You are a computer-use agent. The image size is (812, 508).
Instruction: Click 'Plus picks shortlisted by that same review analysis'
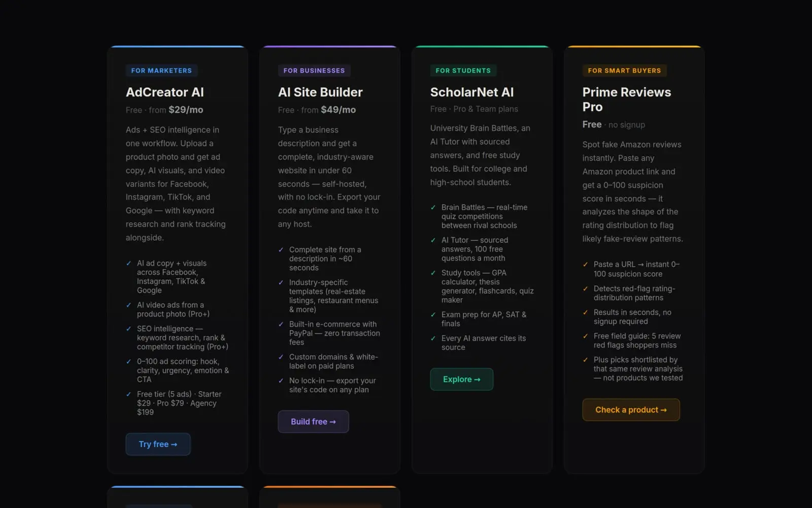pyautogui.click(x=638, y=369)
